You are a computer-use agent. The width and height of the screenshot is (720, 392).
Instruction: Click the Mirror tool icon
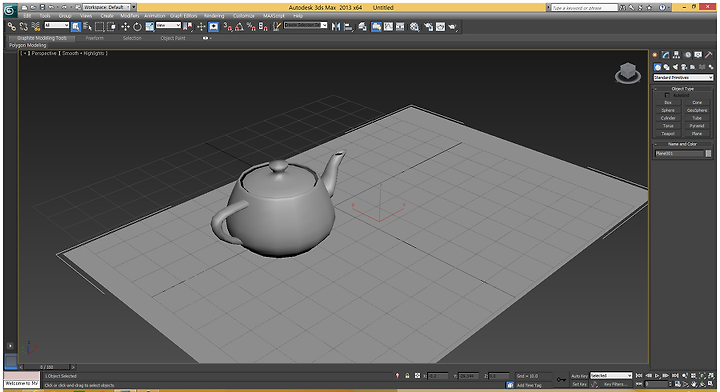[336, 27]
